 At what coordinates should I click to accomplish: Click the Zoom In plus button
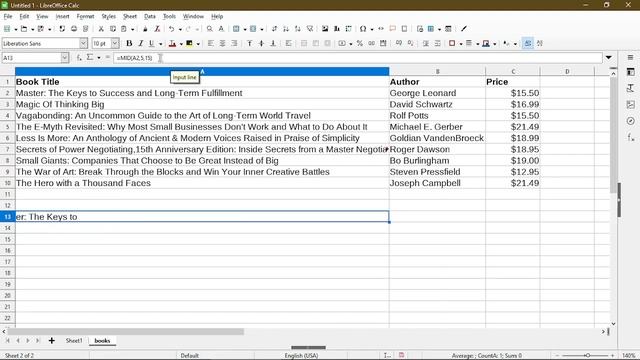612,356
